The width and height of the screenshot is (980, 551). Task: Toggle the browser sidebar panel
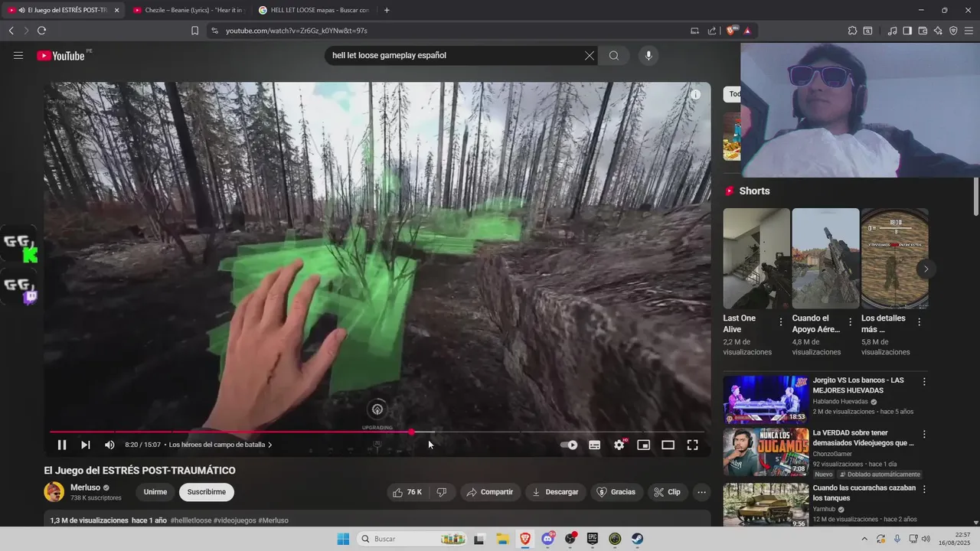coord(907,31)
